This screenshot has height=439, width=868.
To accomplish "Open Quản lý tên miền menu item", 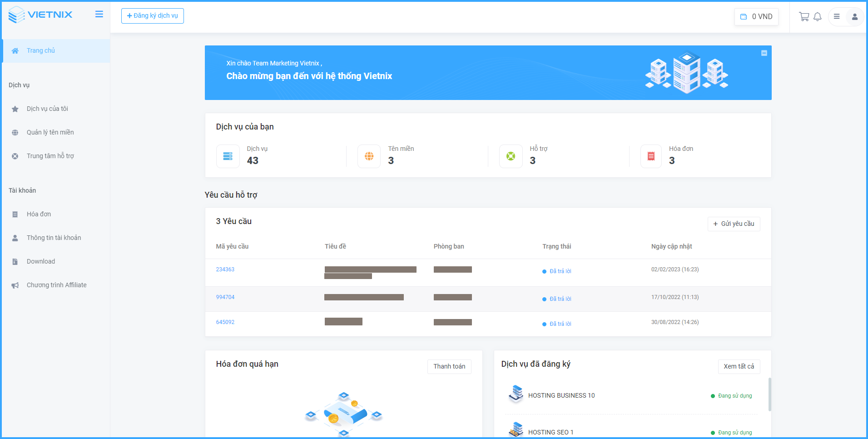I will pyautogui.click(x=56, y=133).
